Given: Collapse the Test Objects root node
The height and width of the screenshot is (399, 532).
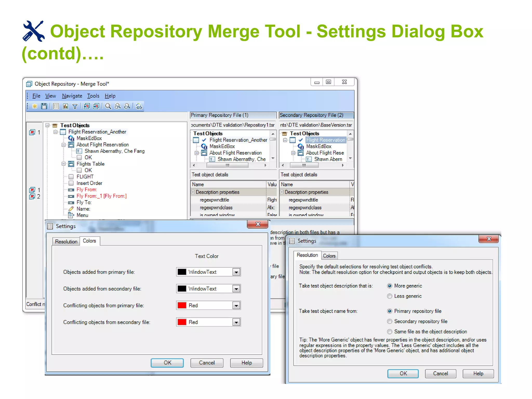Looking at the screenshot, I should click(47, 125).
